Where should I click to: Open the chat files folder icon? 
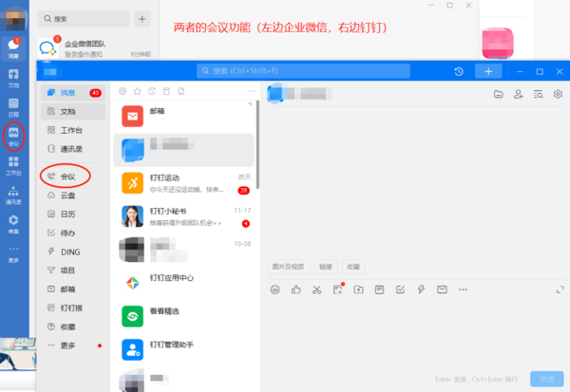click(x=499, y=94)
